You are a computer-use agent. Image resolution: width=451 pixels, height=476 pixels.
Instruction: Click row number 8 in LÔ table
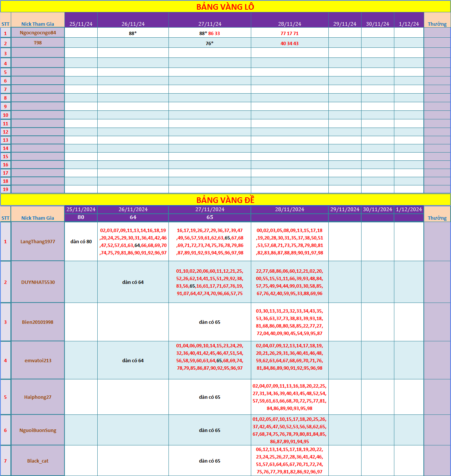coord(6,98)
